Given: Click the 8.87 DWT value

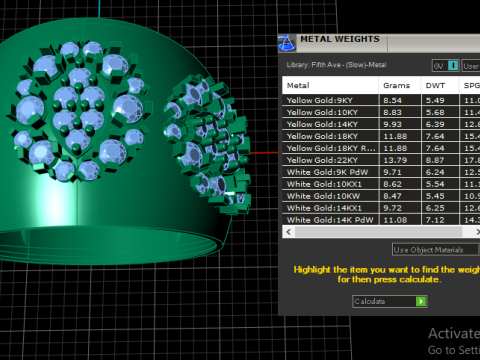Looking at the screenshot, I should click(435, 160).
